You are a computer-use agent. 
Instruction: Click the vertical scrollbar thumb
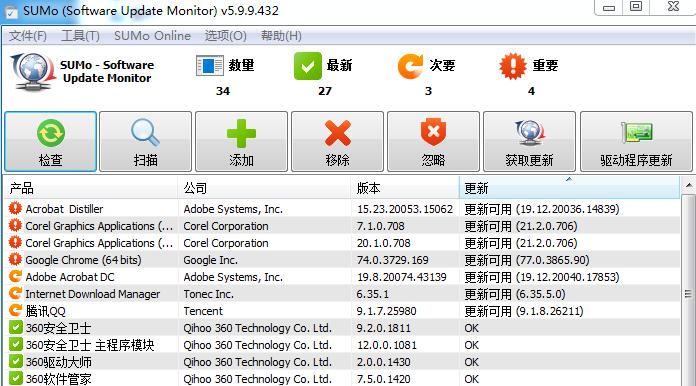point(688,293)
